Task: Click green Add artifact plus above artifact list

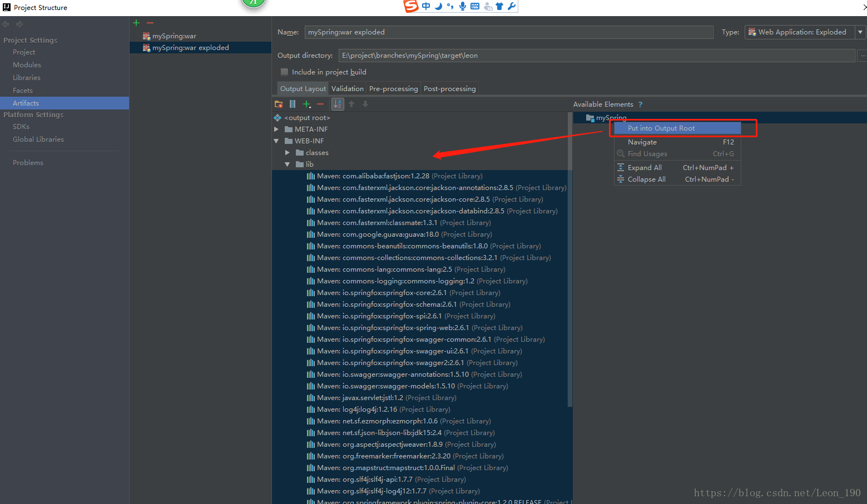Action: [136, 23]
